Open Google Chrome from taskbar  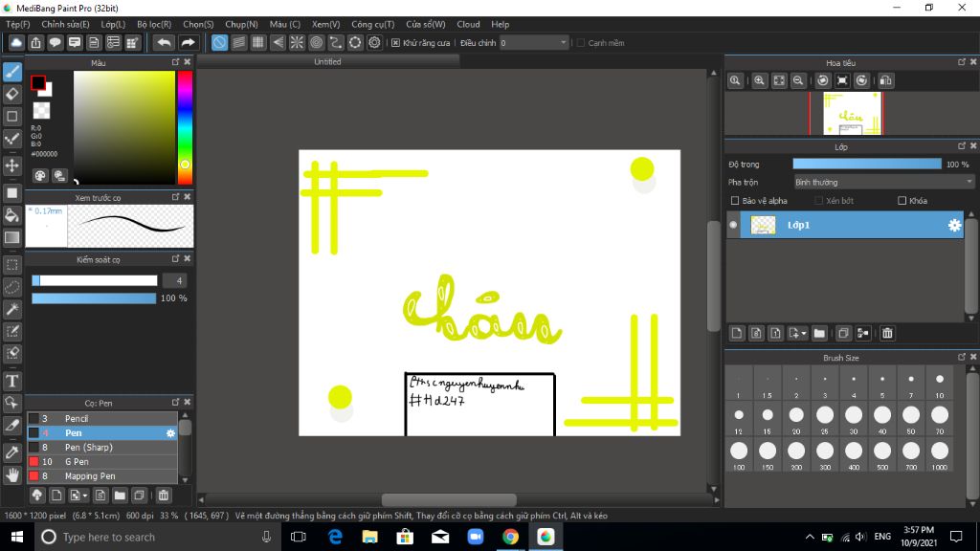point(511,537)
